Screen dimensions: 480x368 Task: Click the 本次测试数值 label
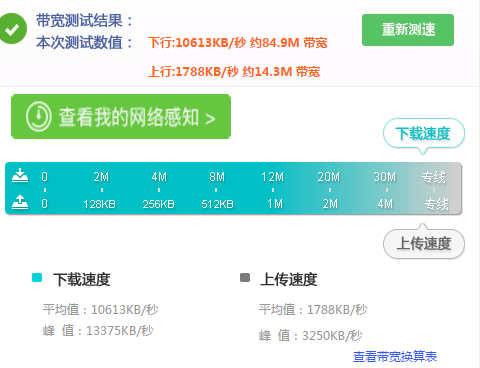pyautogui.click(x=84, y=43)
